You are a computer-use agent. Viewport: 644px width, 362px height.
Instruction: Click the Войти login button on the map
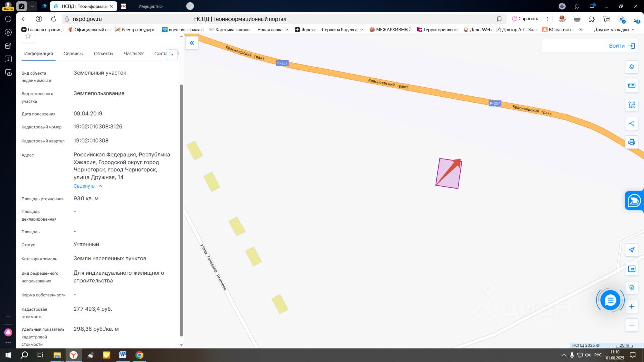point(622,46)
